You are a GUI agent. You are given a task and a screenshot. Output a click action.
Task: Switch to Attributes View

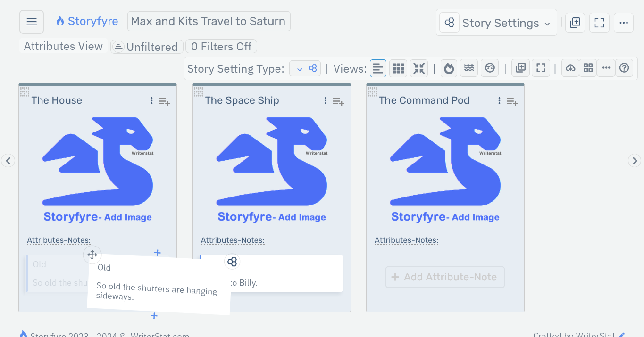pos(63,46)
